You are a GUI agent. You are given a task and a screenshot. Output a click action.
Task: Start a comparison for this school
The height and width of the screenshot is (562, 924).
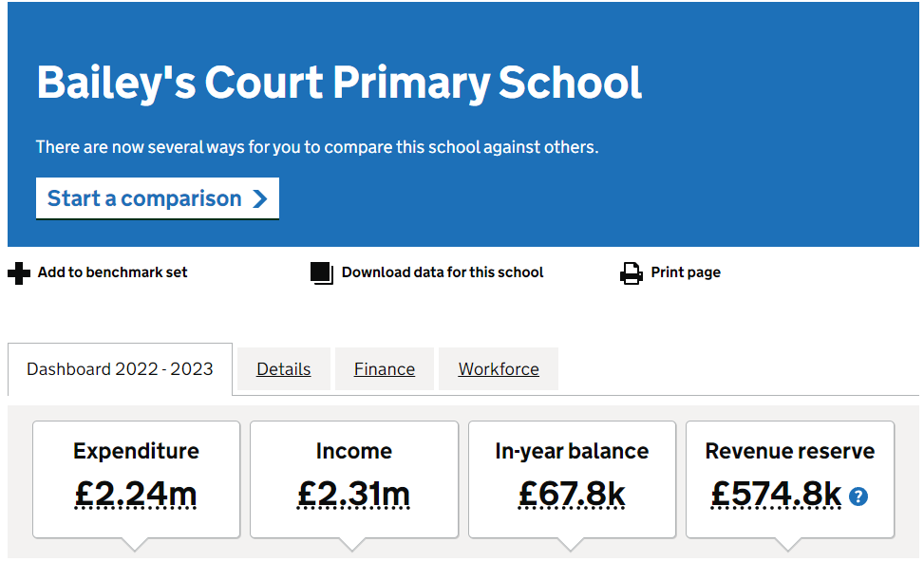tap(158, 198)
